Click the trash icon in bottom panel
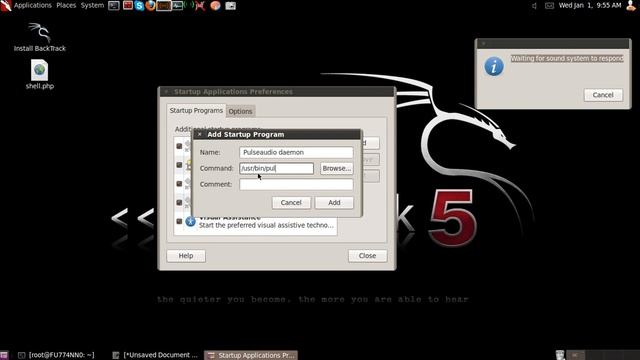Screen dimensions: 640x360 pos(560,355)
